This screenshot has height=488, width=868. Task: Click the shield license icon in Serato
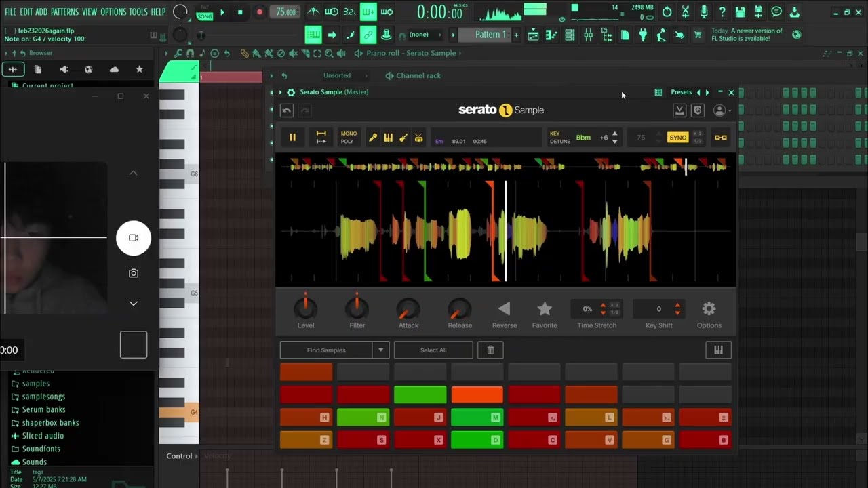698,110
